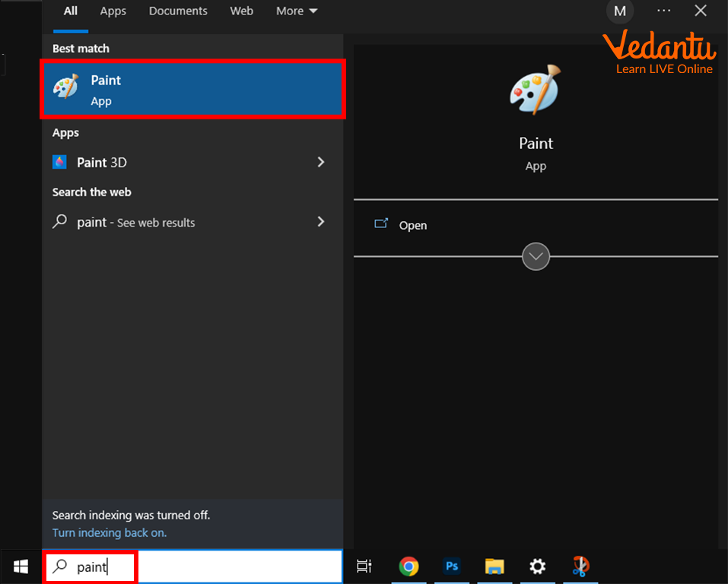Viewport: 728px width, 584px height.
Task: Open the Snipping tool taskbar icon
Action: [580, 567]
